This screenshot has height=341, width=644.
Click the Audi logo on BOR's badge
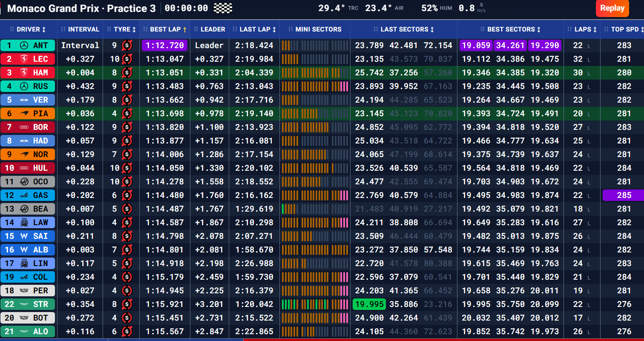click(x=24, y=127)
